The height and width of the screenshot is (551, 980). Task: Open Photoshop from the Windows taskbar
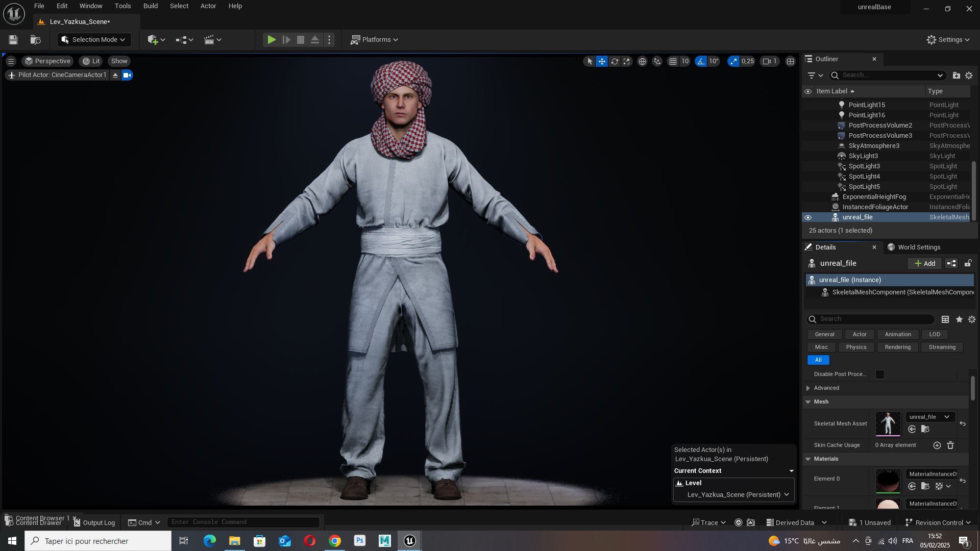360,541
